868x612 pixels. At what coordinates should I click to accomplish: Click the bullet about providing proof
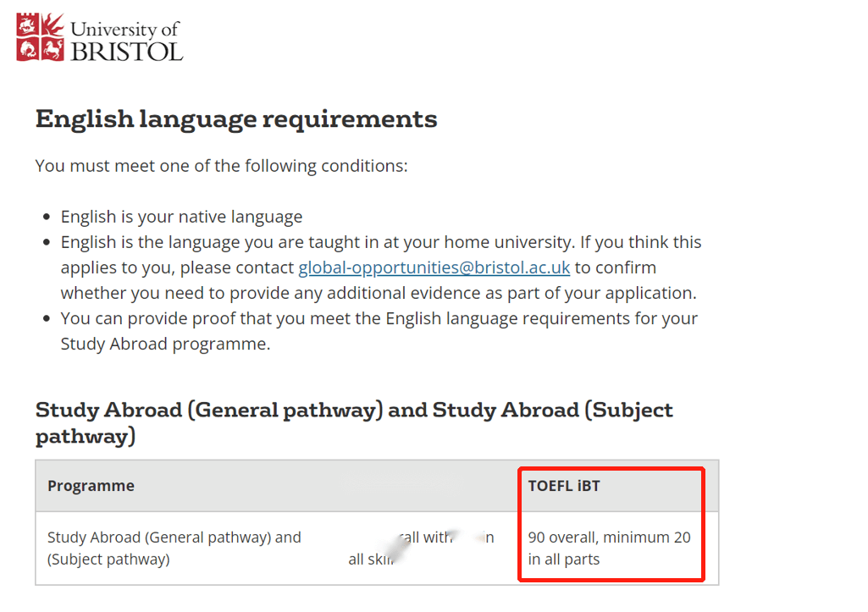point(379,331)
